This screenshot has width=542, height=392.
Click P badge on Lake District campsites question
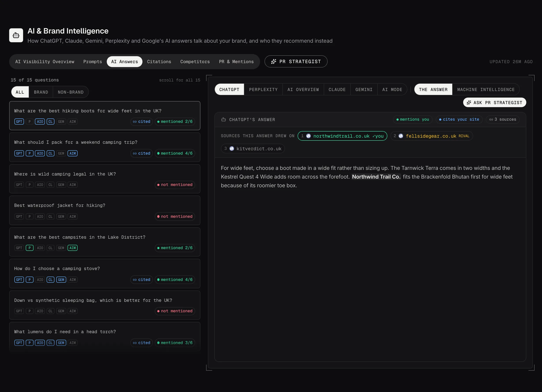click(30, 248)
